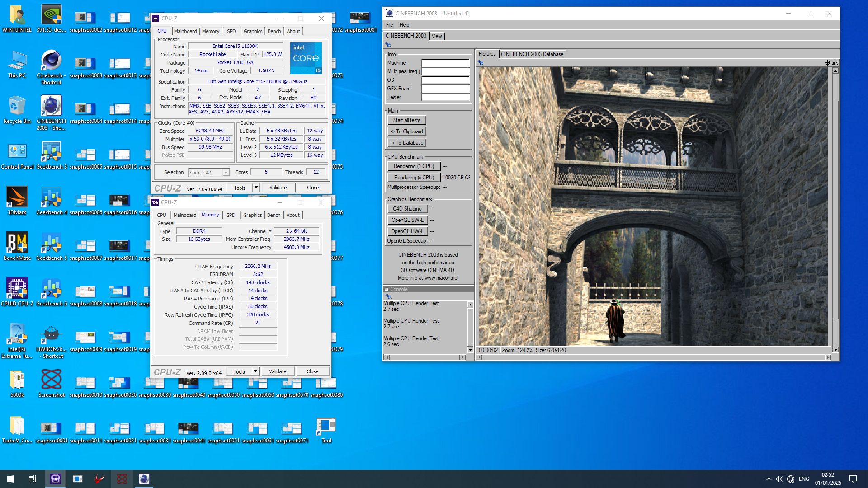This screenshot has width=868, height=488.
Task: Click the picture horizontal scrollbar
Action: click(x=655, y=357)
